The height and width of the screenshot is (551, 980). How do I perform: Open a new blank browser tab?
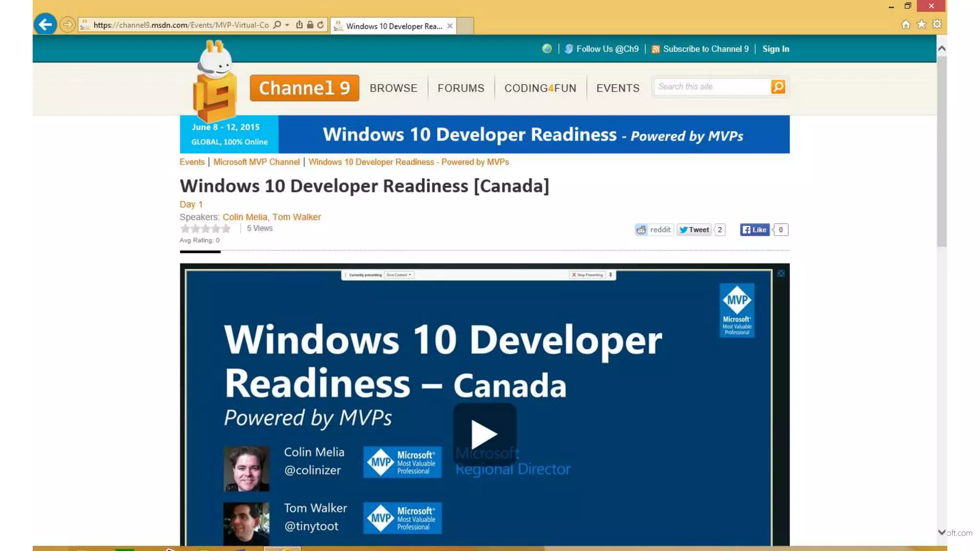click(x=465, y=26)
